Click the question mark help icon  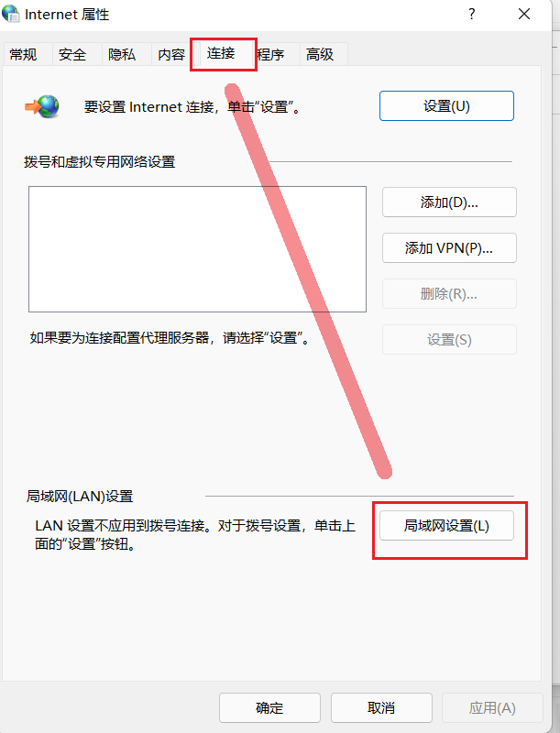click(x=472, y=14)
